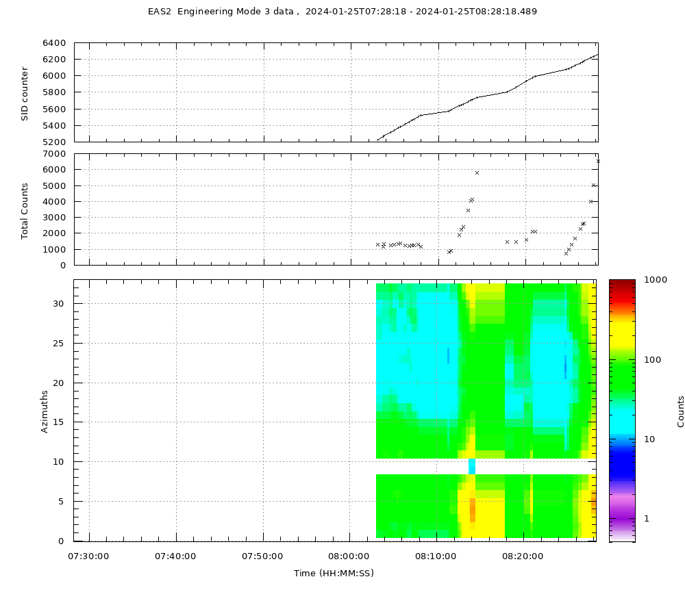Select the 6000 tick on the SID counter axis
Screen dimensions: 685x616
pyautogui.click(x=54, y=76)
